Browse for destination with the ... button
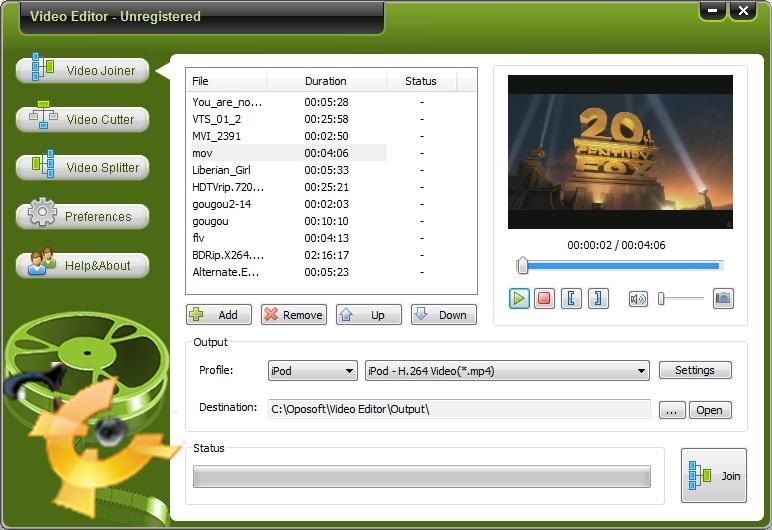The height and width of the screenshot is (530, 772). [671, 410]
